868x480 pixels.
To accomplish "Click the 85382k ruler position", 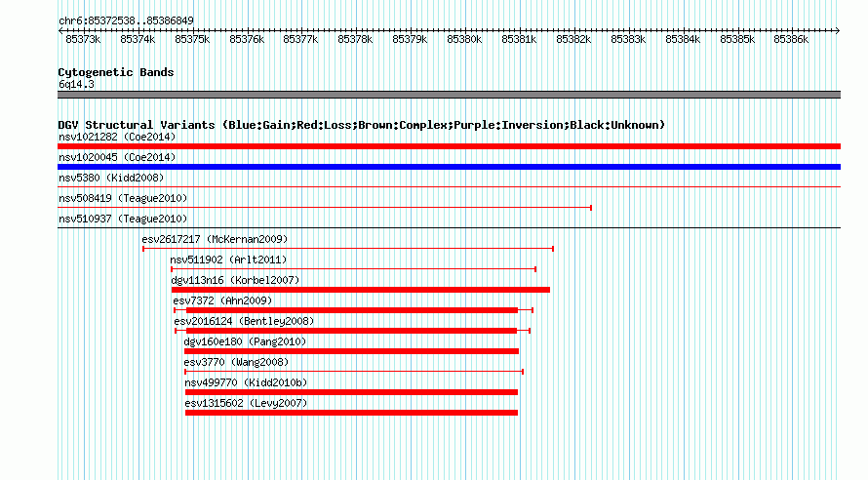I will 573,40.
